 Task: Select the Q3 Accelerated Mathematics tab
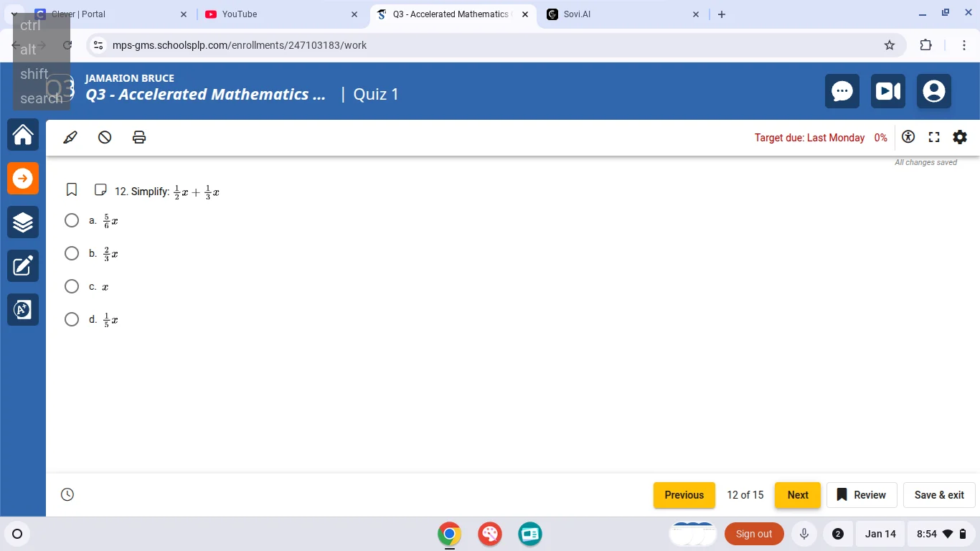click(x=453, y=14)
